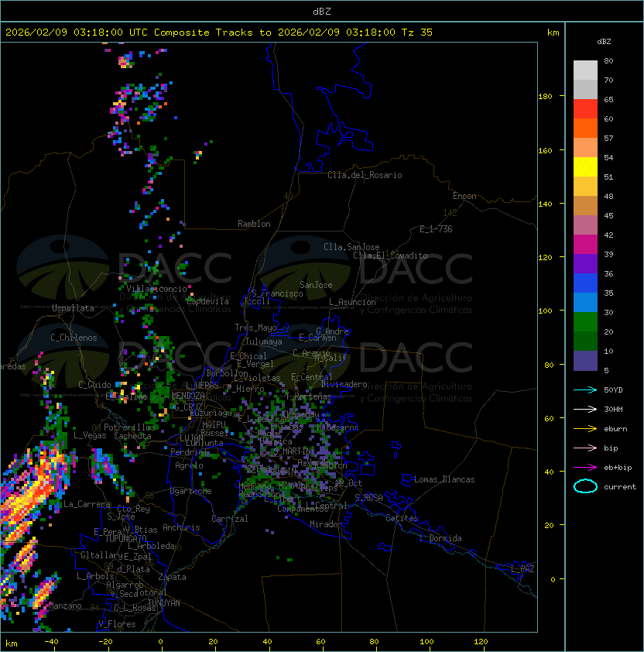Click the 'V_Flores' map label
The width and height of the screenshot is (644, 652).
117,625
